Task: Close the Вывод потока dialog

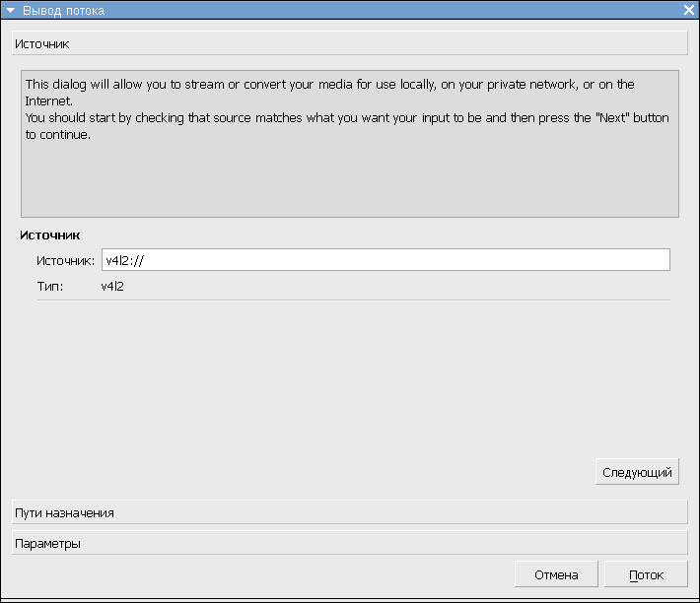Action: tap(689, 10)
